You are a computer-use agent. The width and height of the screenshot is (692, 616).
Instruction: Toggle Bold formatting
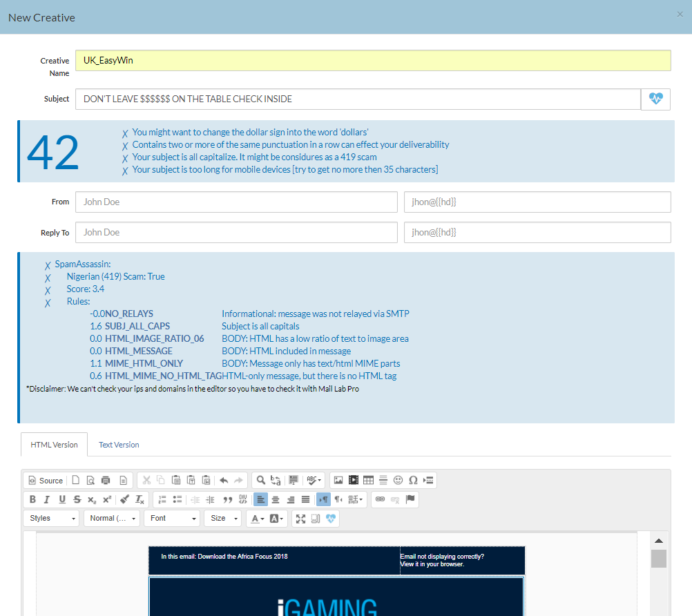[32, 499]
